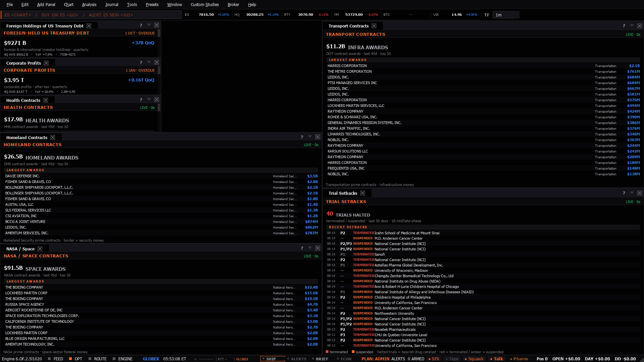Screen dimensions: 644x362
Task: Focus the ES command line input
Action: pyautogui.click(x=91, y=15)
